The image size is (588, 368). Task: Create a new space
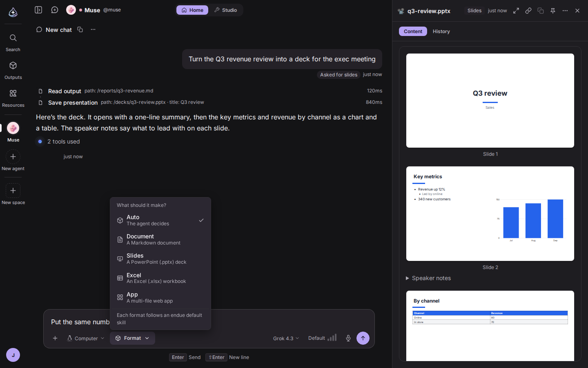(x=13, y=195)
